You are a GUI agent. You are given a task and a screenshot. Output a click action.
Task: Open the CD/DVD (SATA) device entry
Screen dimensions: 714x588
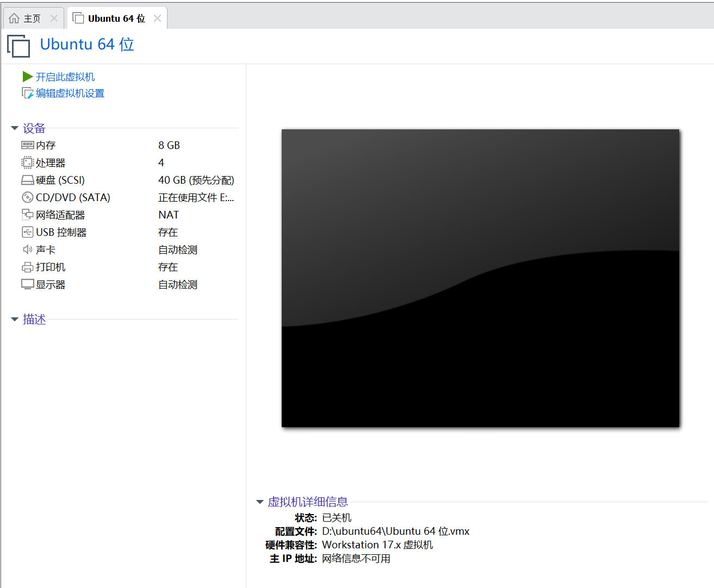click(73, 197)
